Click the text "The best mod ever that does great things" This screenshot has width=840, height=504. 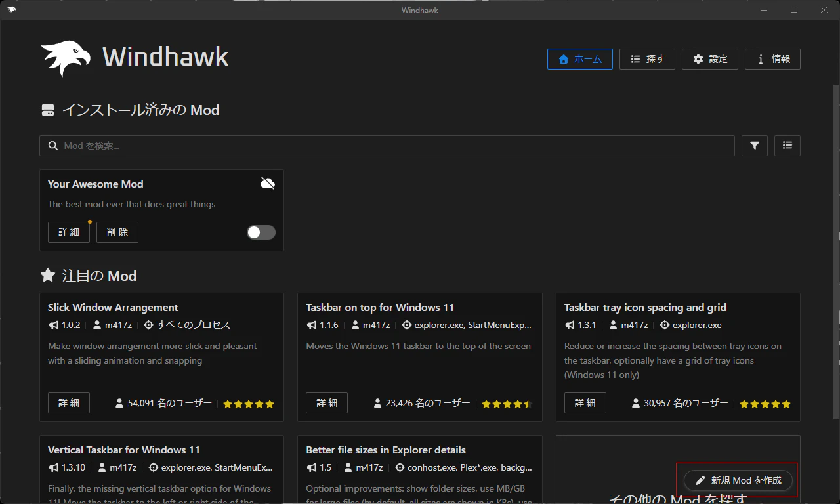[x=132, y=204]
